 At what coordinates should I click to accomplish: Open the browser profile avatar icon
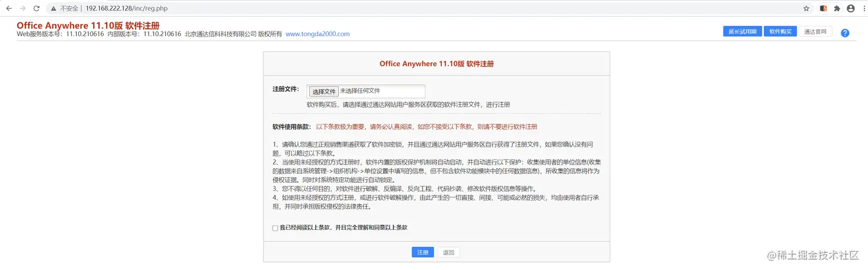coord(851,9)
